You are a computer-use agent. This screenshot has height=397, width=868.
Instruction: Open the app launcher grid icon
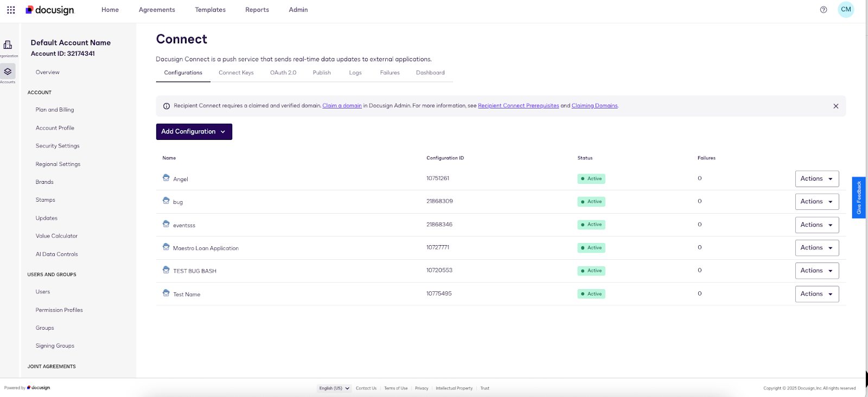click(11, 10)
